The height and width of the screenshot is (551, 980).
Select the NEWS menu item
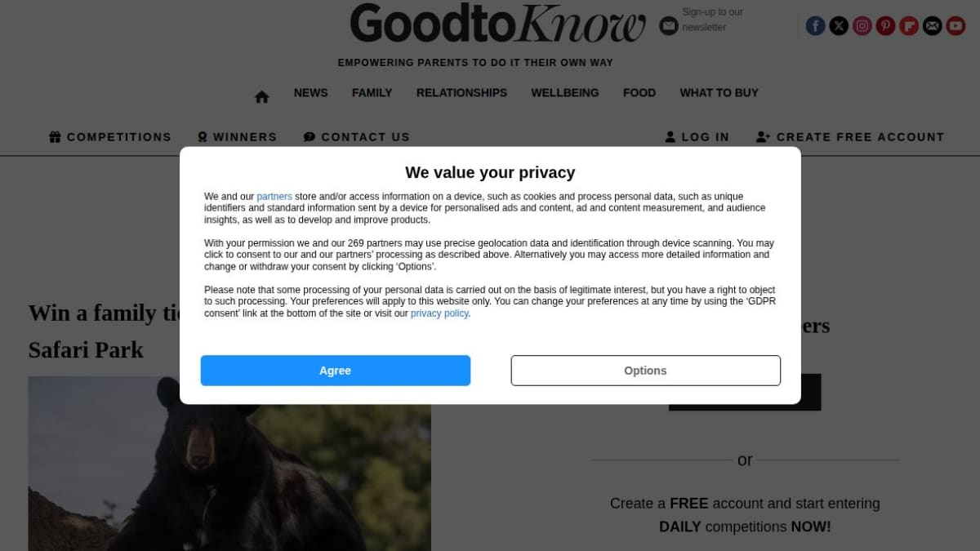pos(311,93)
